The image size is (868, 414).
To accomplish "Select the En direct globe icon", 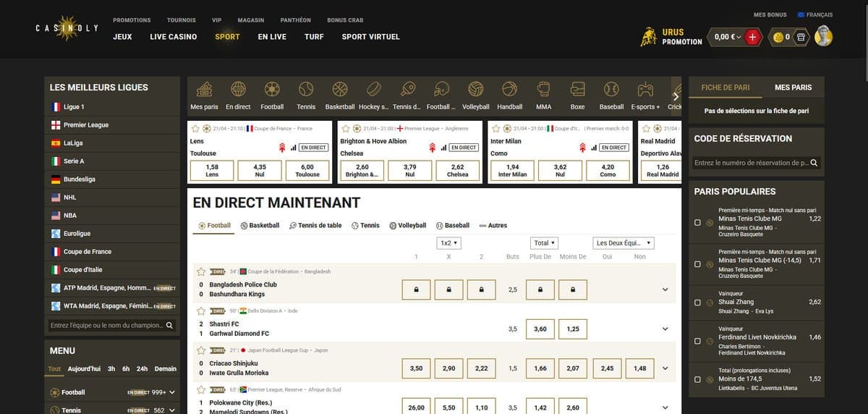I will click(x=238, y=89).
